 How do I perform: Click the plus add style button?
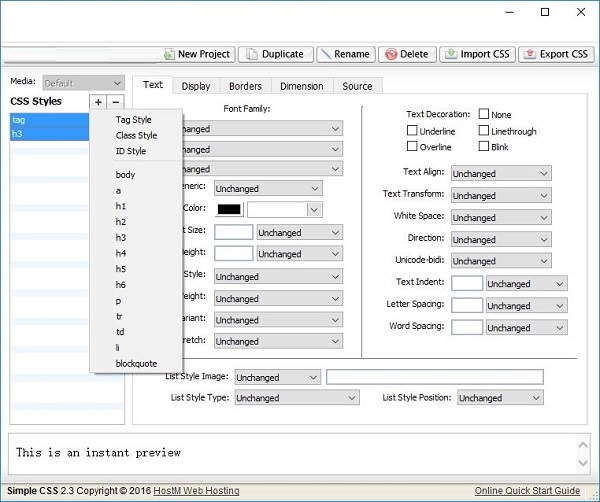(98, 102)
